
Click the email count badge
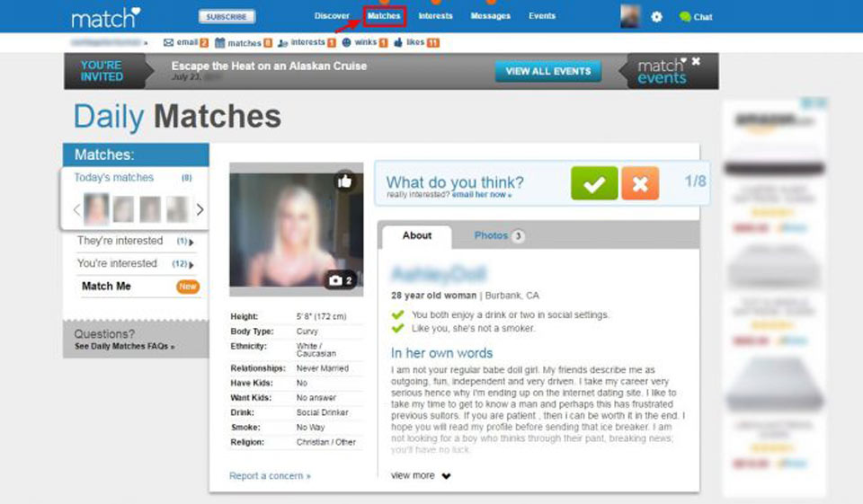204,43
